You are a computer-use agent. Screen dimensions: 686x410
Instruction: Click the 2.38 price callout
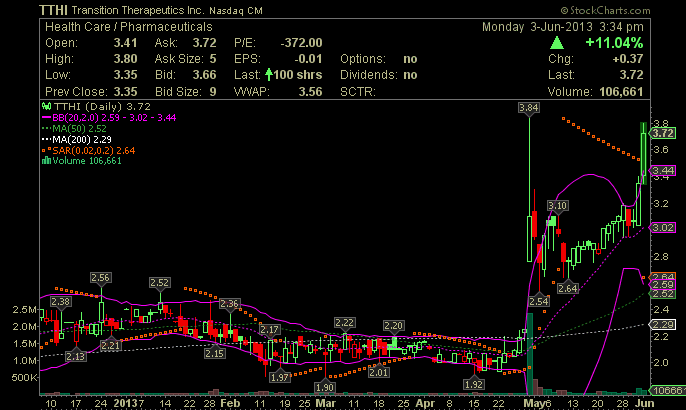60,301
